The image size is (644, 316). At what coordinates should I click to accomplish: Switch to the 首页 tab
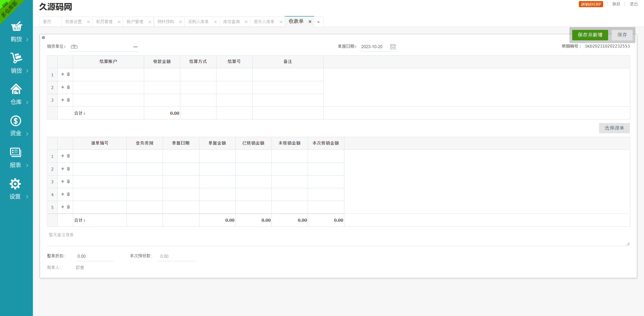47,22
